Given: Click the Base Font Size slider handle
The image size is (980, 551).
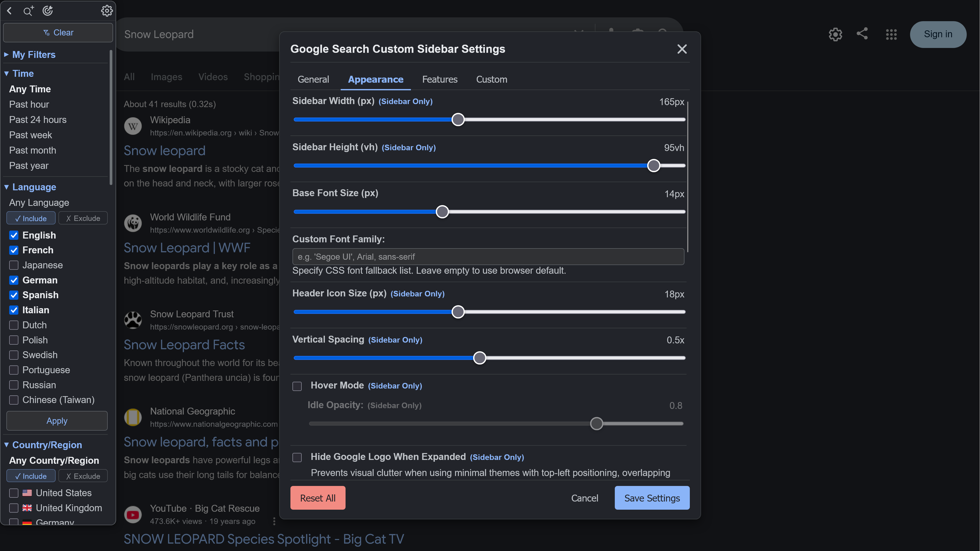Looking at the screenshot, I should point(442,212).
